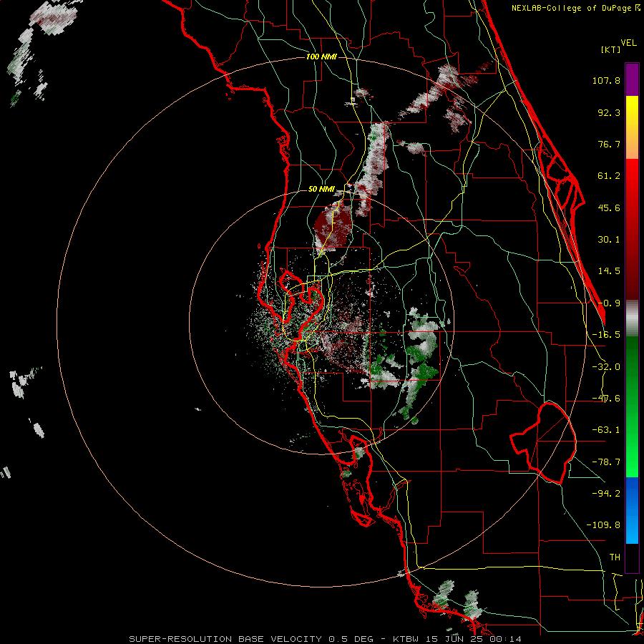Click the -63.1 velocity scale value

coord(606,430)
